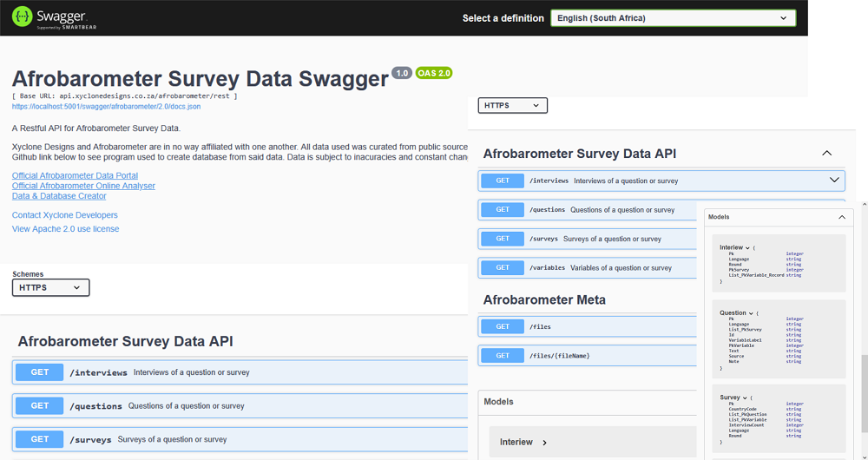Click the scrollbar down arrow at right edge
The width and height of the screenshot is (868, 460).
(x=865, y=456)
